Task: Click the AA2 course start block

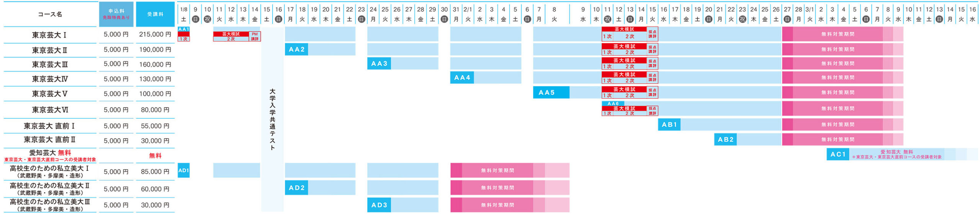Action: [296, 49]
